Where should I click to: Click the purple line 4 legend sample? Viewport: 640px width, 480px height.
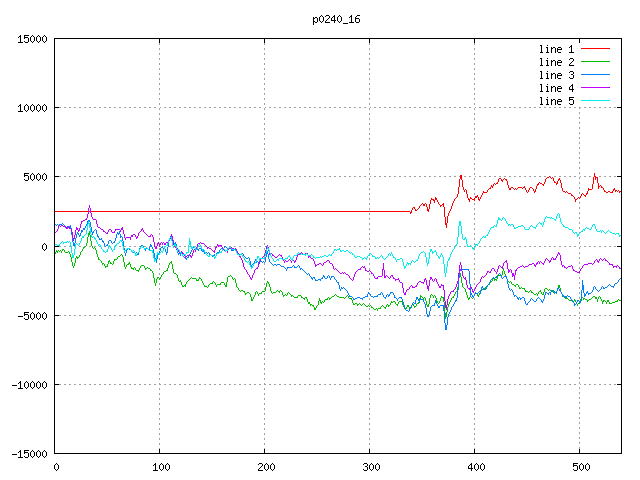(x=595, y=88)
